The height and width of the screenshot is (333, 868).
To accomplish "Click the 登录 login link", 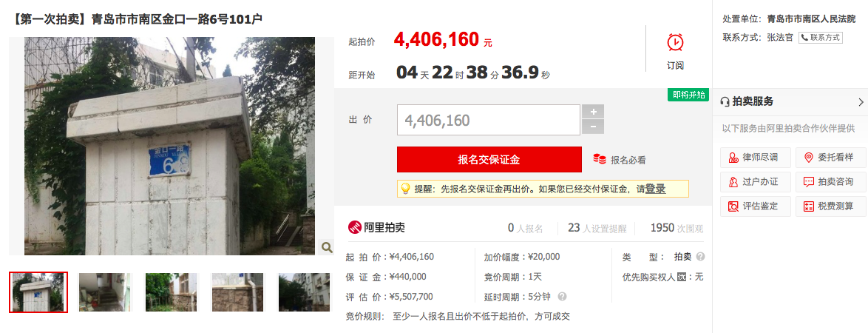I will 655,189.
